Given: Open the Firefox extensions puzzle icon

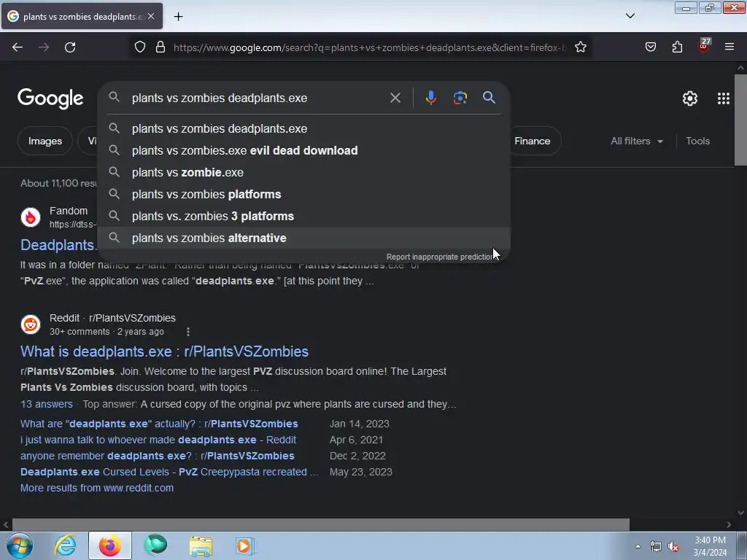Looking at the screenshot, I should 677,47.
